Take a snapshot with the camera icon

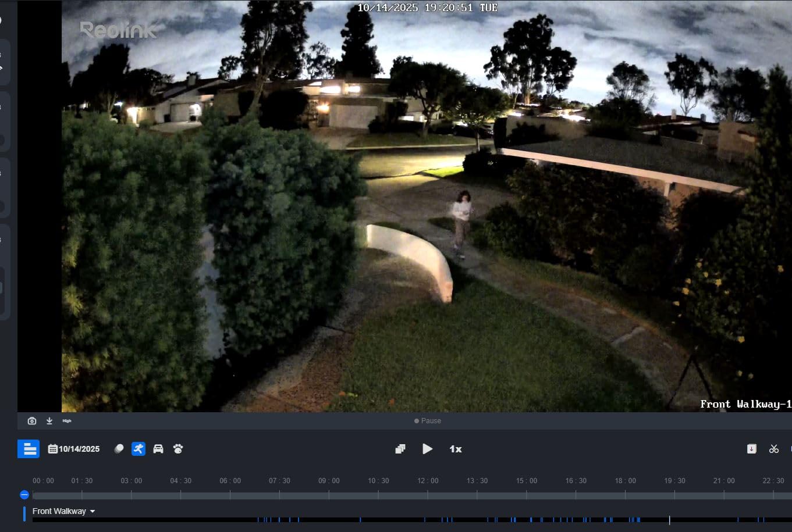(x=31, y=420)
